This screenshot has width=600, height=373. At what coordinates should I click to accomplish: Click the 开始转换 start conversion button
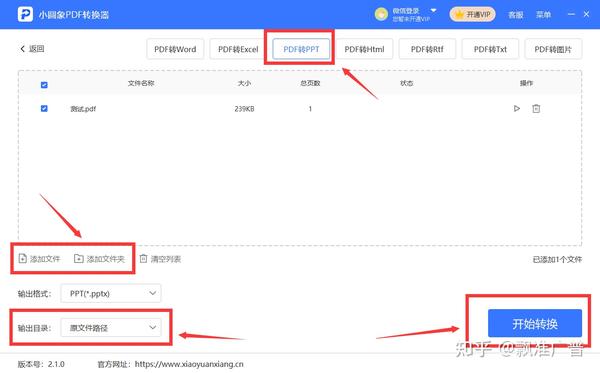[x=535, y=324]
